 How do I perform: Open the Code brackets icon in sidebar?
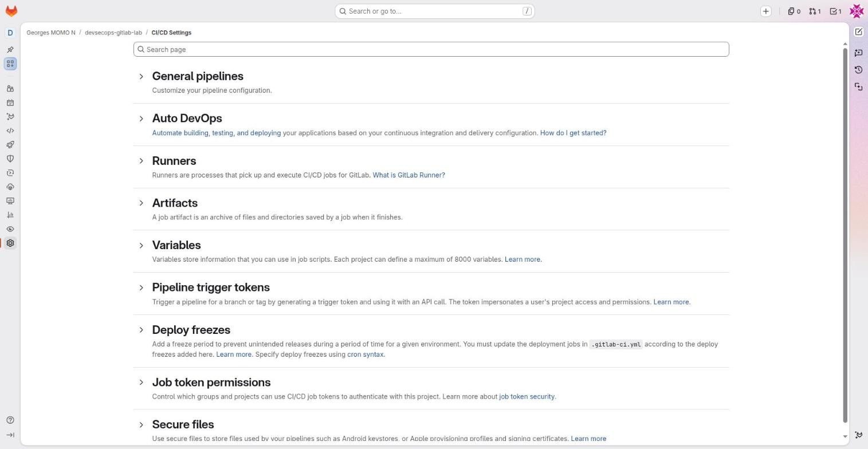click(x=10, y=131)
